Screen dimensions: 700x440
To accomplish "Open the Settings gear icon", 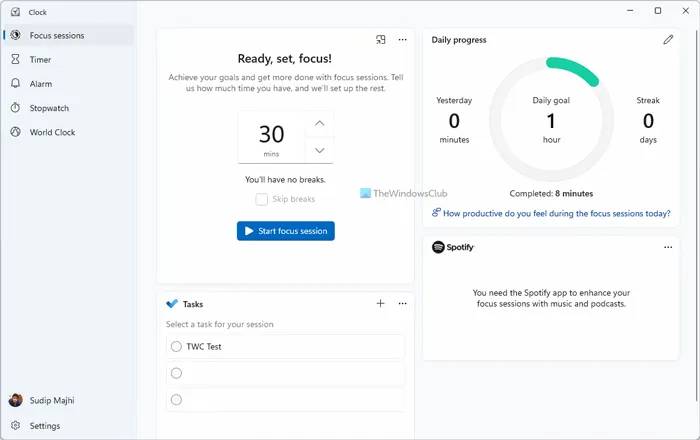I will [16, 425].
